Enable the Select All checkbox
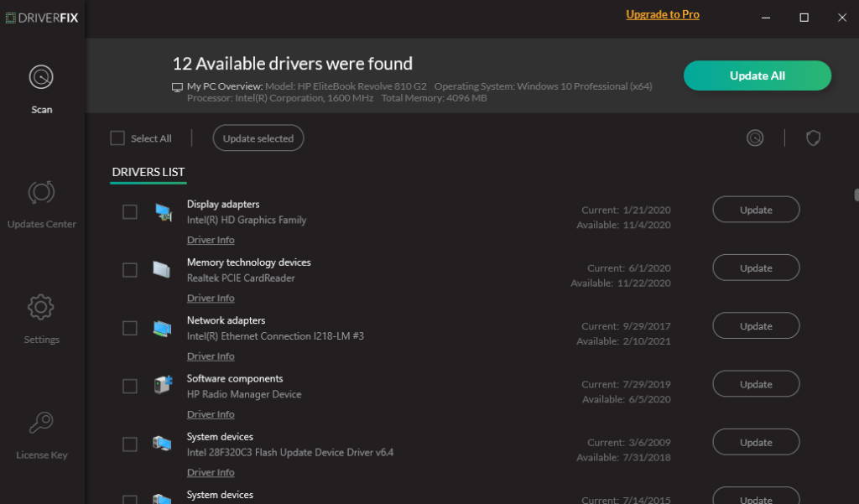The image size is (859, 504). (117, 138)
